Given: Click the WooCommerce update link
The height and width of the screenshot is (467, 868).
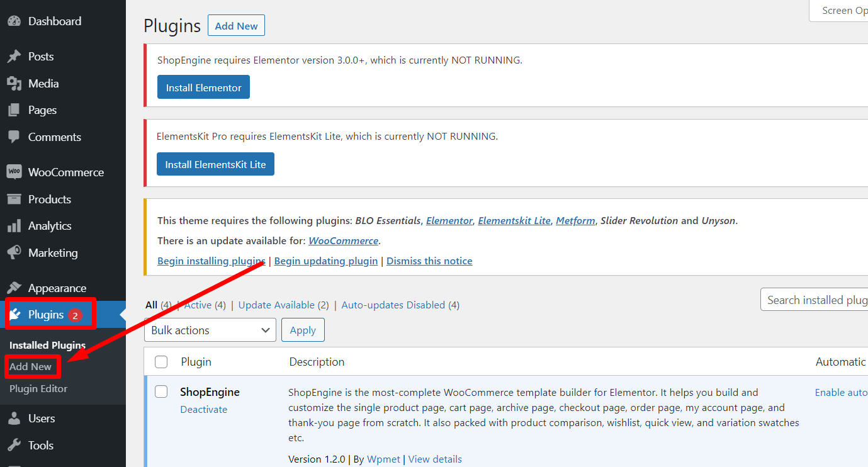Looking at the screenshot, I should [x=343, y=241].
